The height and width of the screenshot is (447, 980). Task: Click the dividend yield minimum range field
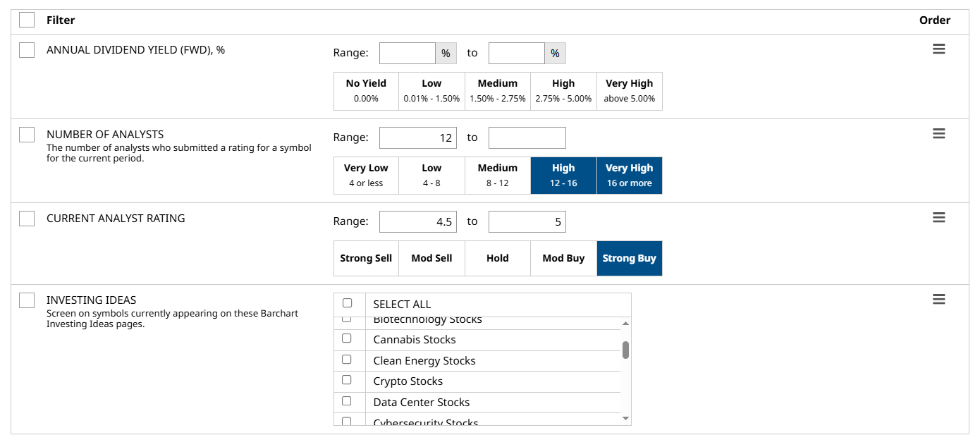click(408, 53)
